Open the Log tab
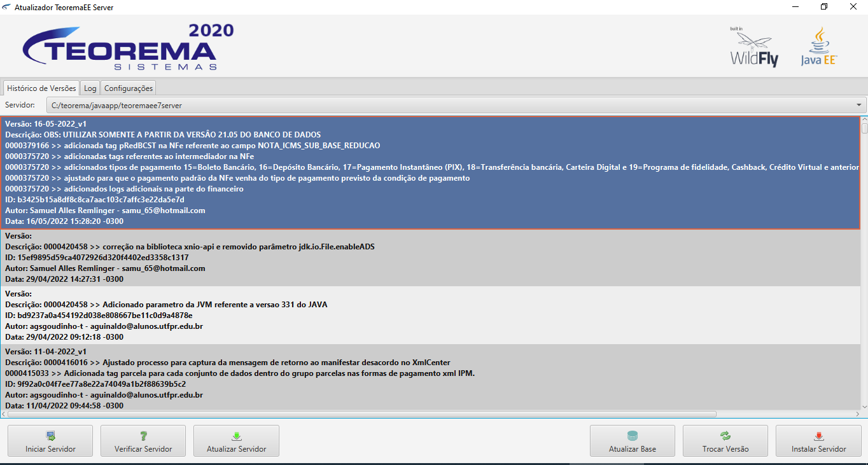868x465 pixels. pyautogui.click(x=90, y=88)
